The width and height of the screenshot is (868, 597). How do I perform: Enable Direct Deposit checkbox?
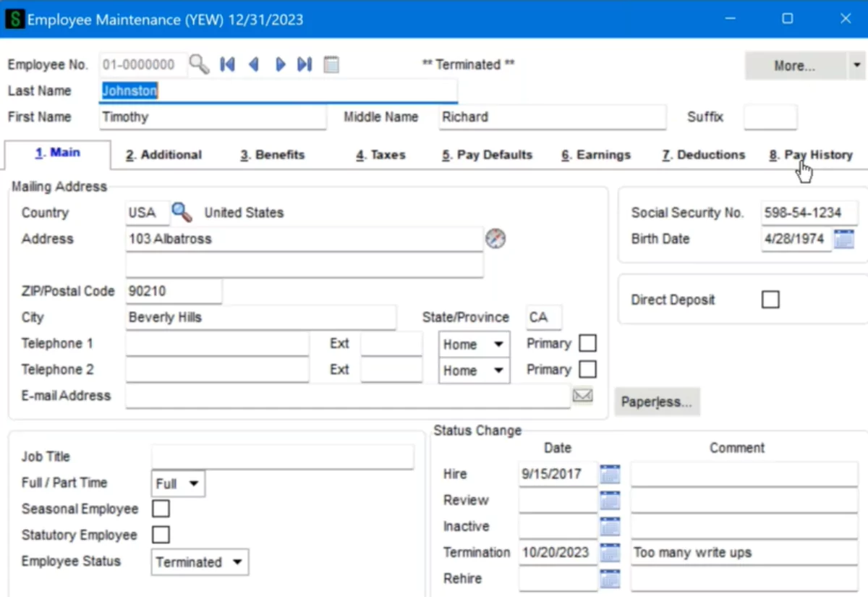coord(771,299)
